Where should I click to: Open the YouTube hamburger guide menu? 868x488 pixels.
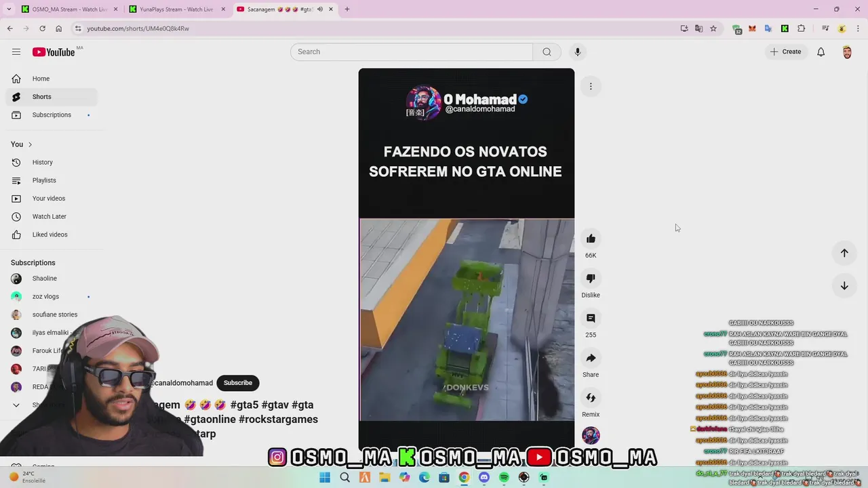[x=16, y=52]
